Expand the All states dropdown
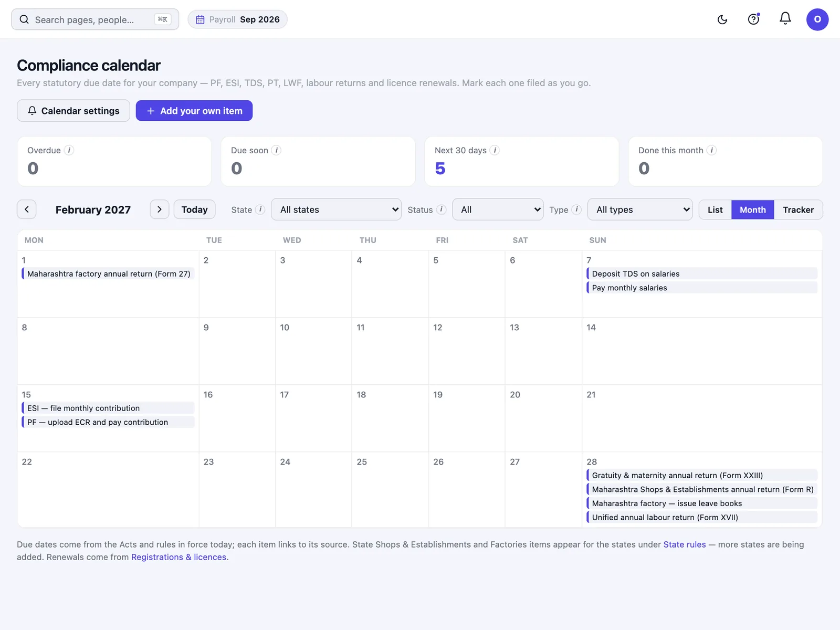 click(336, 209)
